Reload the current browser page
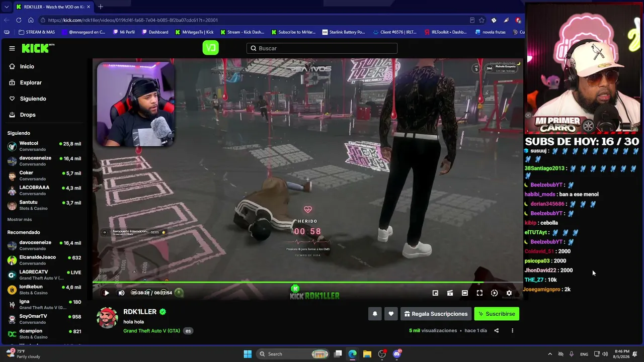This screenshot has height=362, width=644. point(19,20)
